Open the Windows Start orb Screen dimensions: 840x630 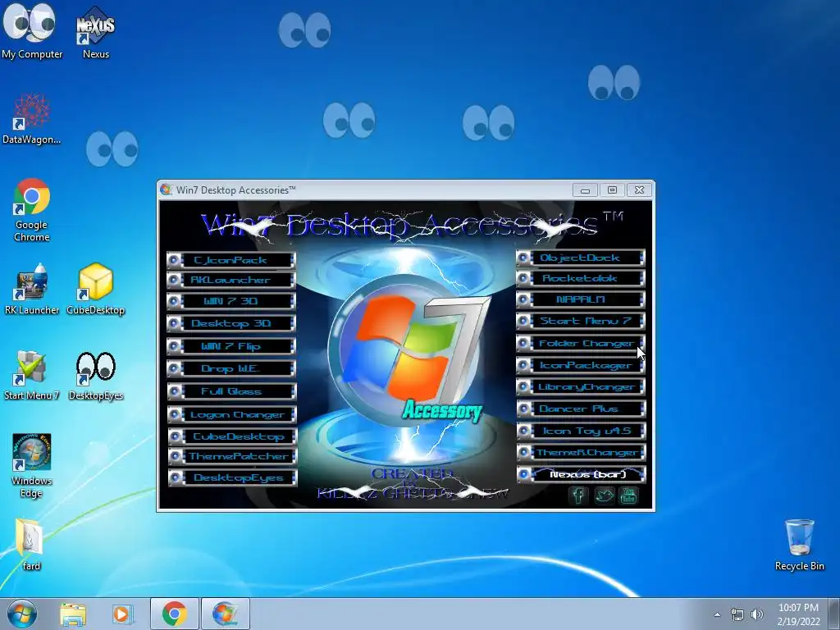22,614
